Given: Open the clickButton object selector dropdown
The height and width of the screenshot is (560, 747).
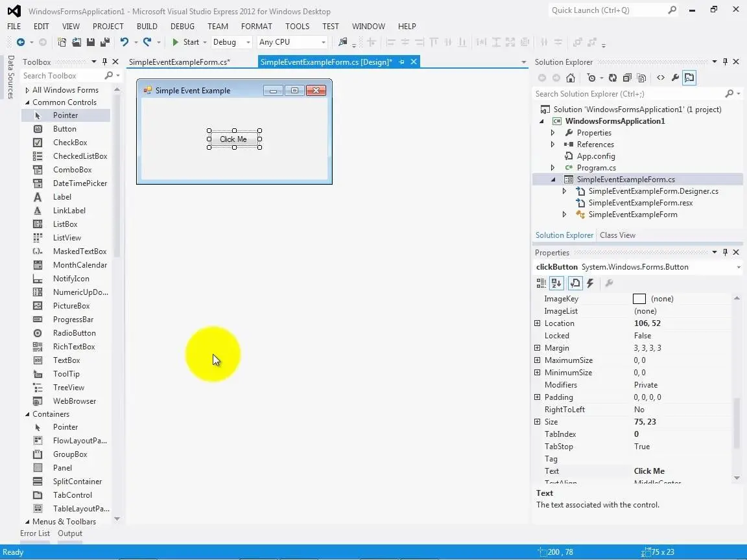Looking at the screenshot, I should pyautogui.click(x=739, y=267).
